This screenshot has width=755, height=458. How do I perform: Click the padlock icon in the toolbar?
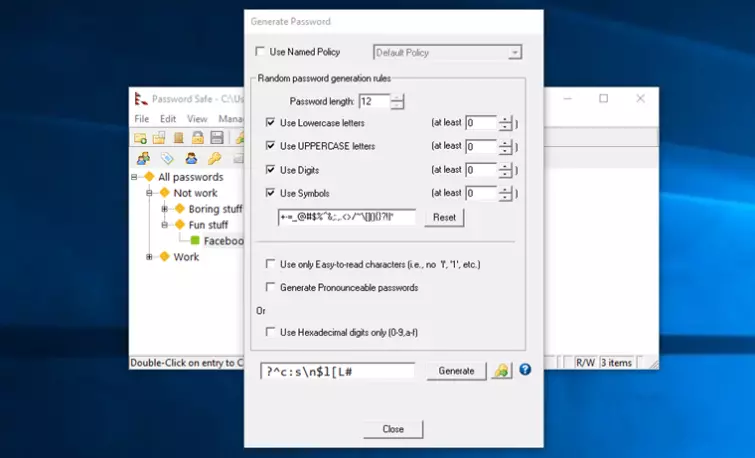click(198, 138)
